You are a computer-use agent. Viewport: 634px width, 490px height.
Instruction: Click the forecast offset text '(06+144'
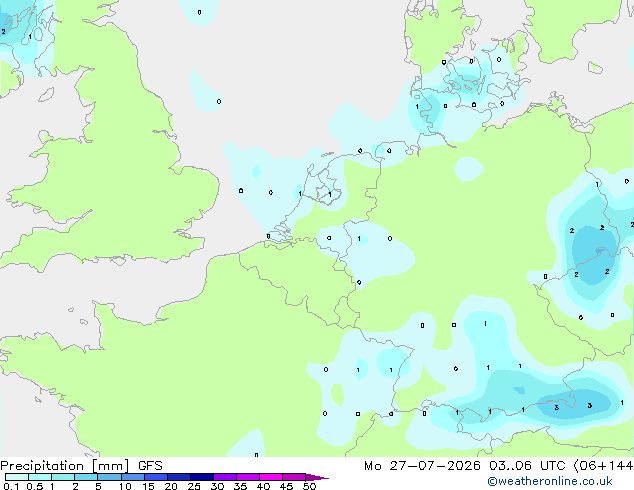(x=603, y=466)
